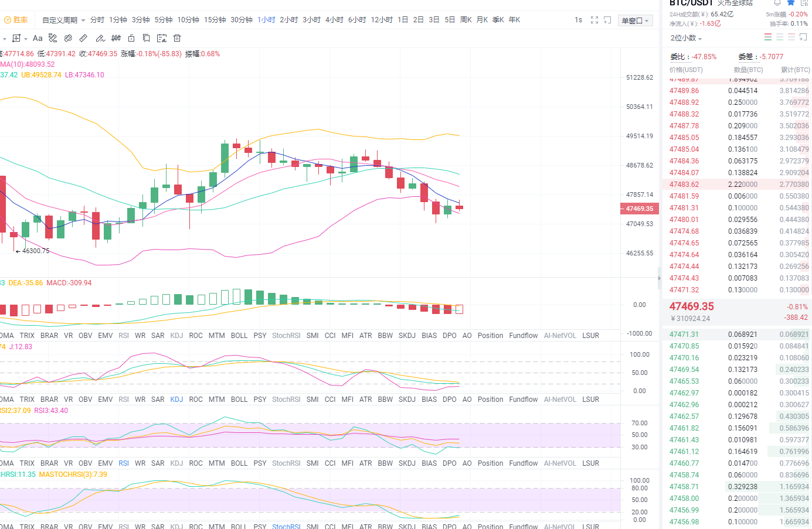Click the 数量(BTC) column header
Image resolution: width=812 pixels, height=529 pixels.
pos(748,70)
